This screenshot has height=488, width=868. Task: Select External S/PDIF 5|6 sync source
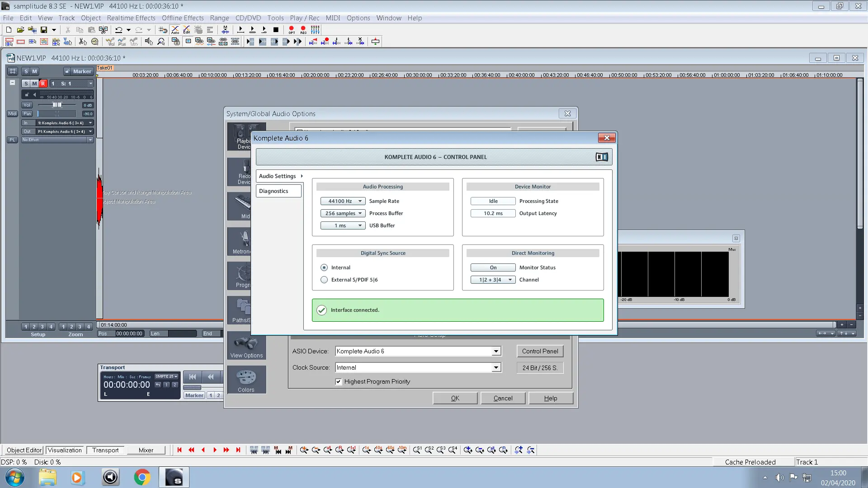pyautogui.click(x=324, y=280)
